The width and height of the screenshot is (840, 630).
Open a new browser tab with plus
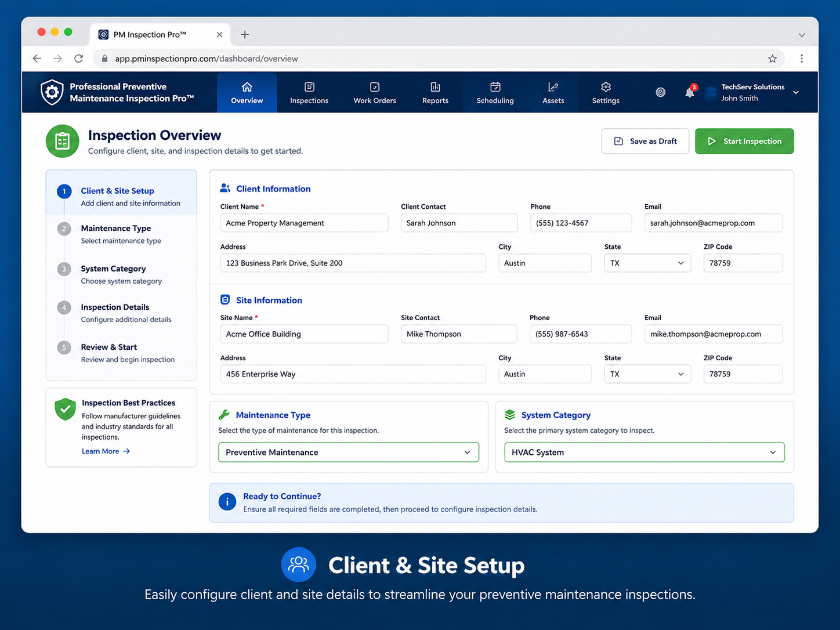point(245,35)
